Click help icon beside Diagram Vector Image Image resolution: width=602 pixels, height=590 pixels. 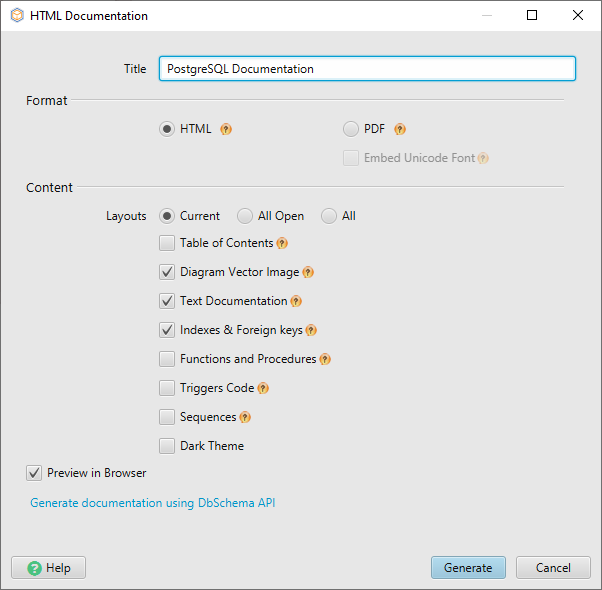click(x=308, y=272)
